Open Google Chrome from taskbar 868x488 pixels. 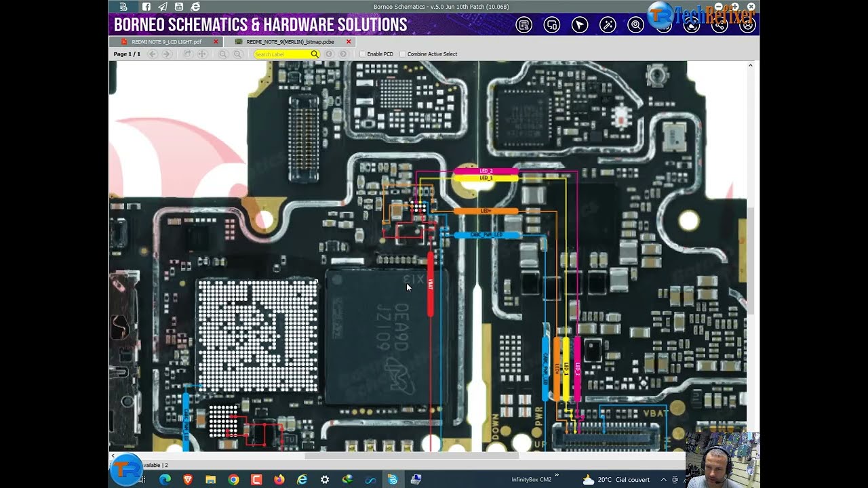tap(234, 480)
